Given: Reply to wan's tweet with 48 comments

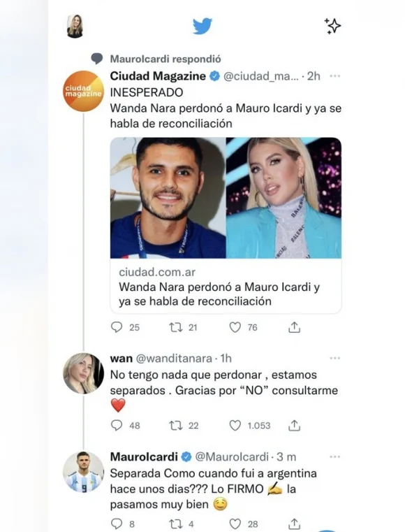Looking at the screenshot, I should click(117, 426).
